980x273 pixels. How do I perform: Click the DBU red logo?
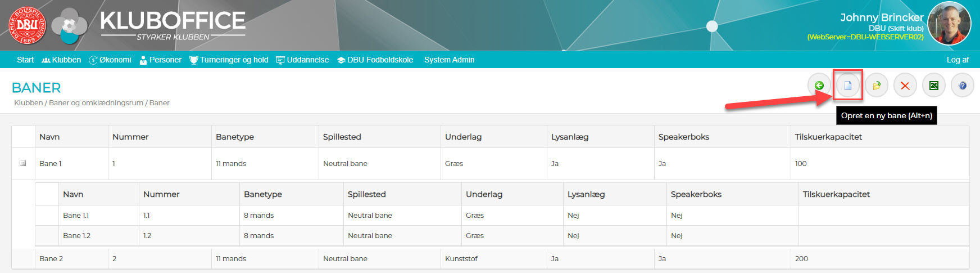27,25
